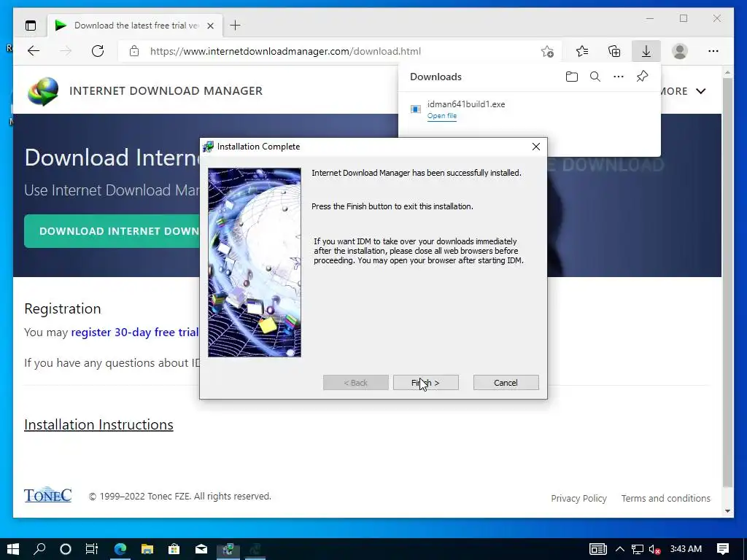The width and height of the screenshot is (747, 560).
Task: Open Microsoft Store from taskbar
Action: [174, 549]
